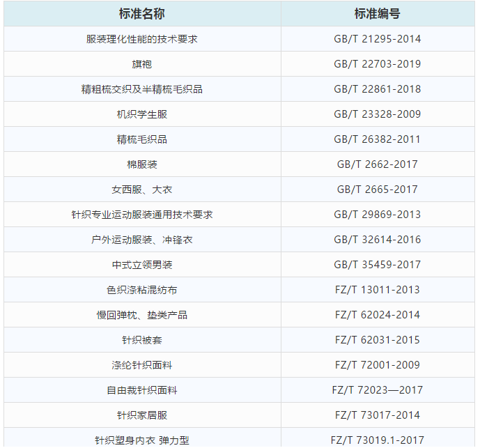Click standard number GB/T 21295-2014
480x448 pixels.
pyautogui.click(x=377, y=39)
